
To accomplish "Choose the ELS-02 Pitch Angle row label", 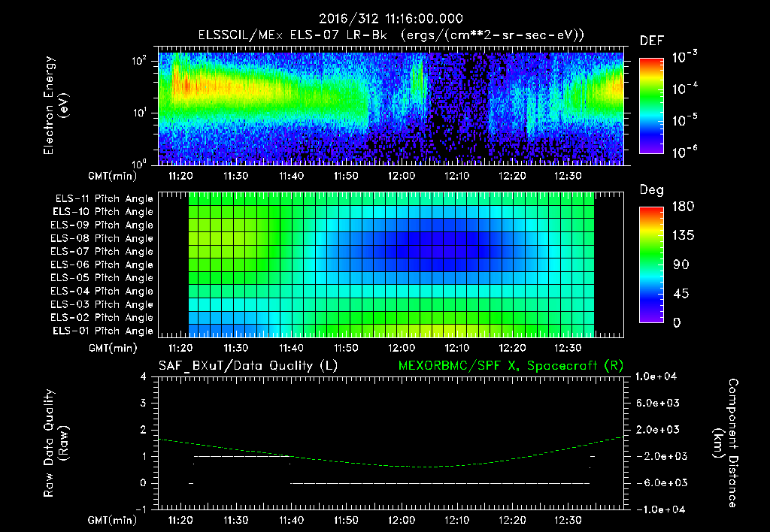I will pos(102,318).
